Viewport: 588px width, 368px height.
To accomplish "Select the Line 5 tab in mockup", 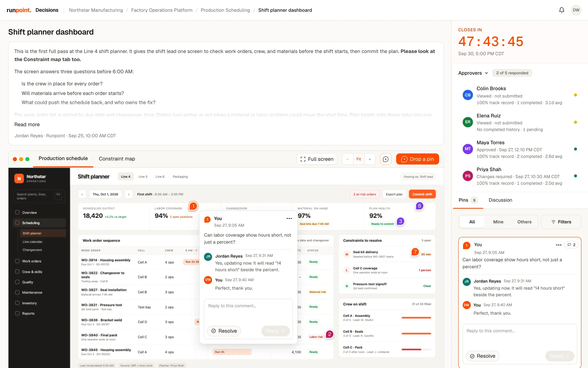I will 143,176.
